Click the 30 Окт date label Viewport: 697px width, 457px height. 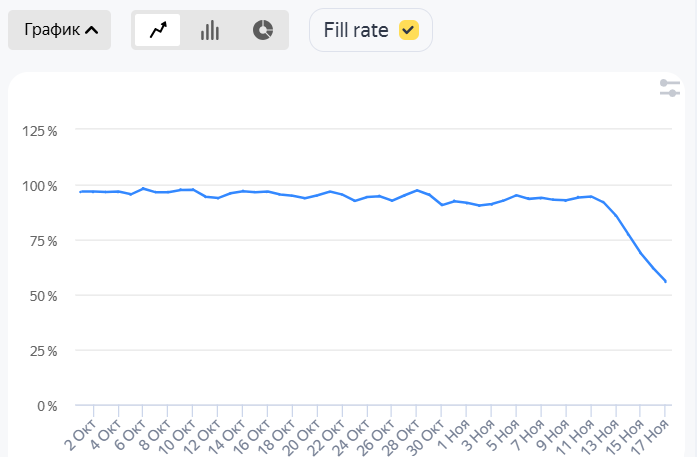pos(425,434)
